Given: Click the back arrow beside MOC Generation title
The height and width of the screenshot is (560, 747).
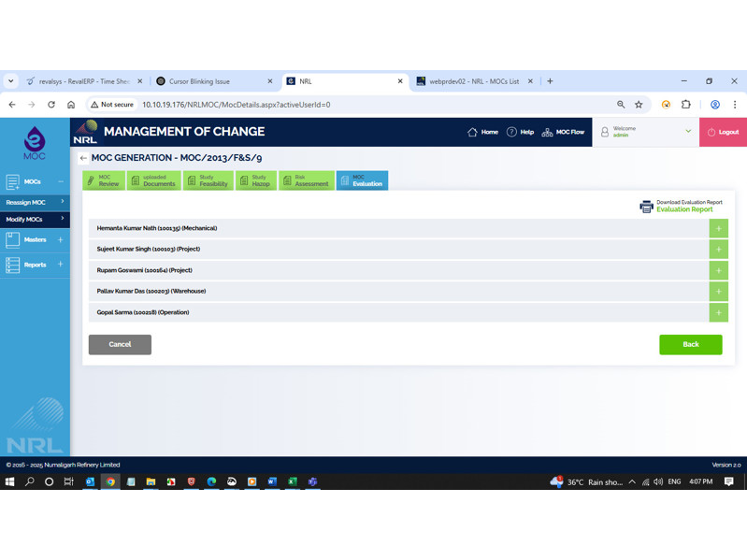Looking at the screenshot, I should point(83,159).
